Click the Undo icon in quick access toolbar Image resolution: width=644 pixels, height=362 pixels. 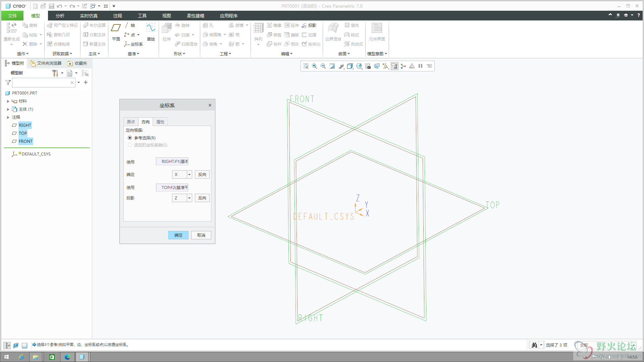(60, 6)
